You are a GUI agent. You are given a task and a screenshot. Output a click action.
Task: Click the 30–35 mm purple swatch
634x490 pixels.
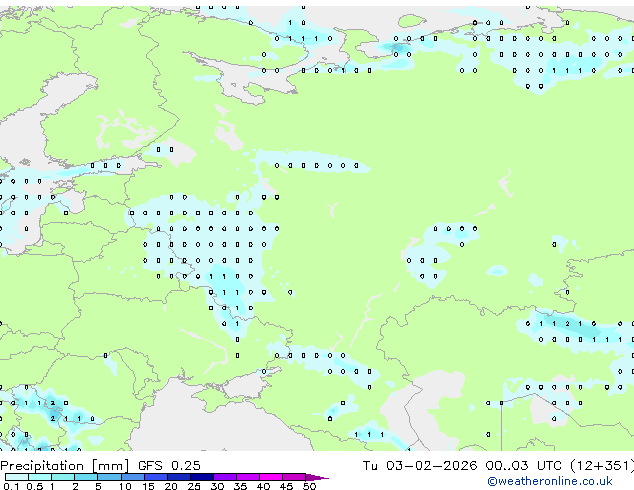[225, 477]
